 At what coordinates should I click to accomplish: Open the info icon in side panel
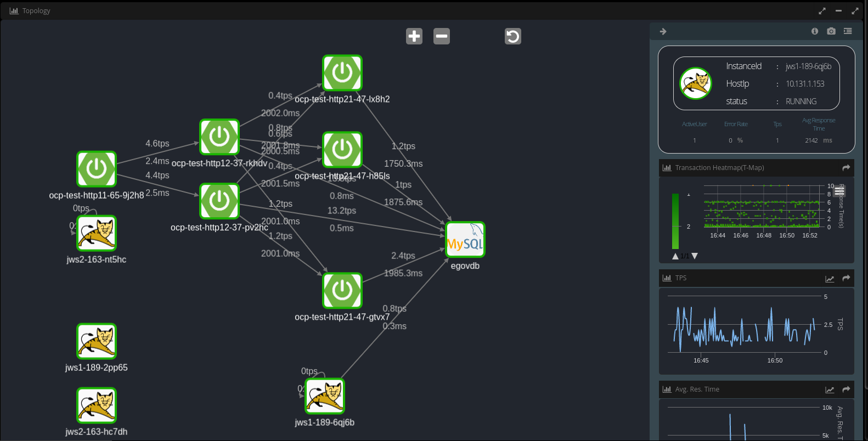(x=815, y=31)
